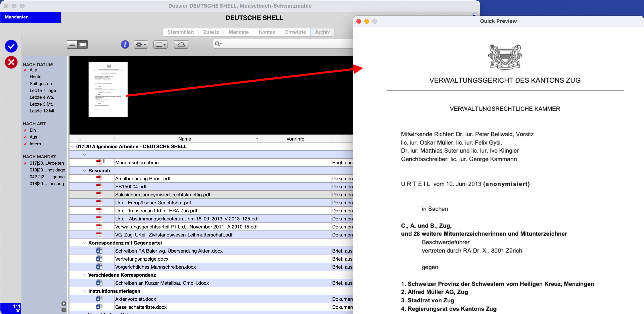Toggle the Aus type filter
Image resolution: width=644 pixels, height=314 pixels.
click(33, 137)
